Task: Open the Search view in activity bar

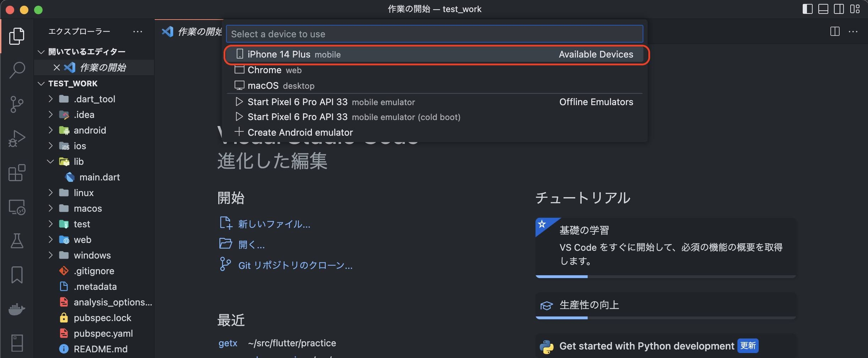Action: coord(17,70)
